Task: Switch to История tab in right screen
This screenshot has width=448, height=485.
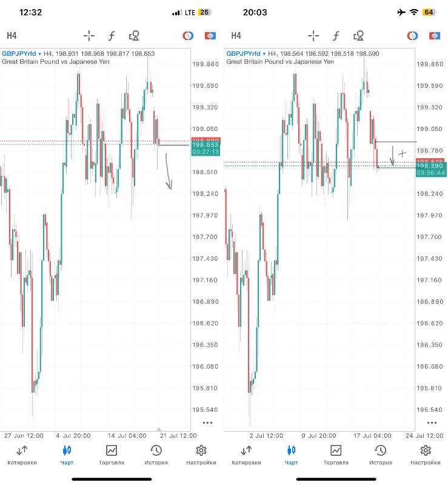Action: (x=381, y=455)
